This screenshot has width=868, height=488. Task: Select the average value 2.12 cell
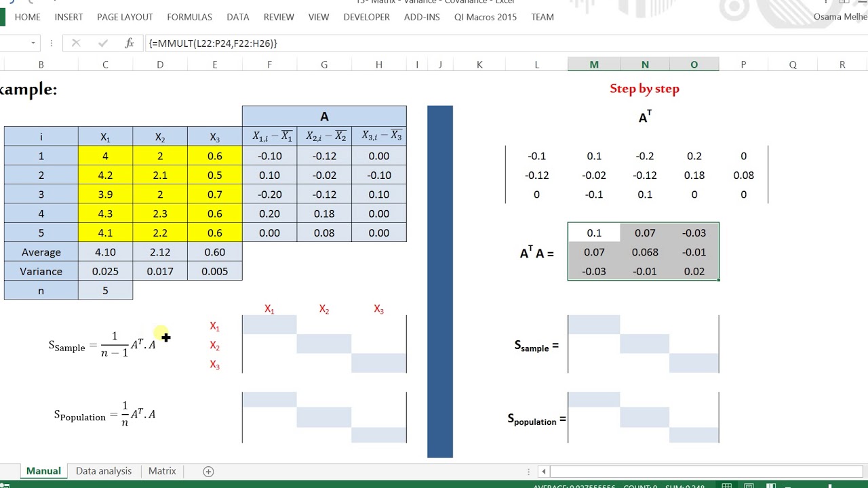click(x=160, y=252)
